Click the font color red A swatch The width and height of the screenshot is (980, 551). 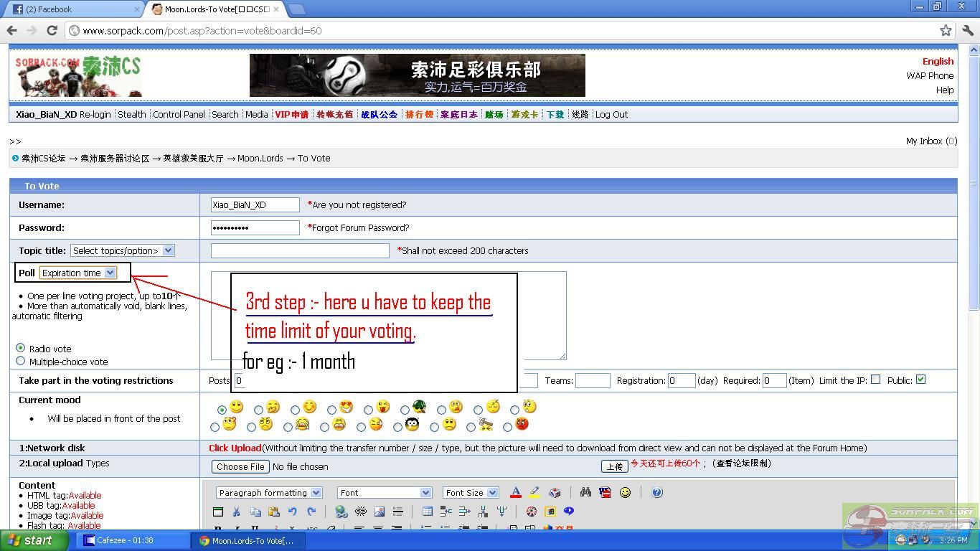tap(515, 493)
